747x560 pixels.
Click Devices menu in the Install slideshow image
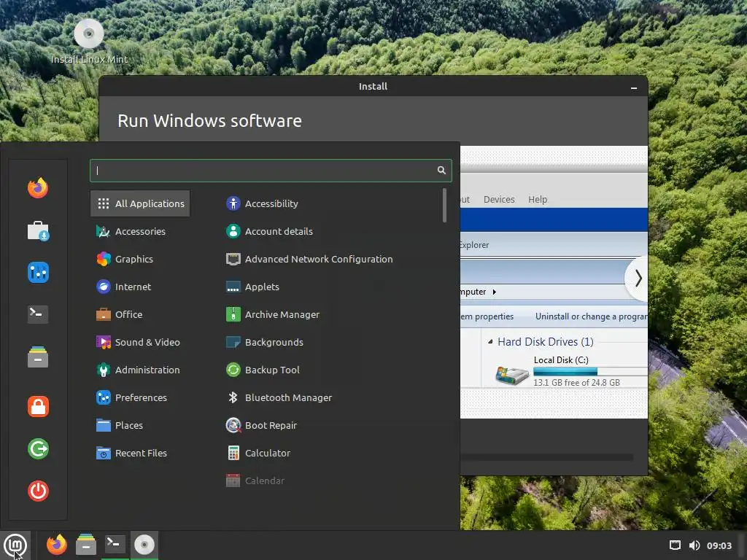pyautogui.click(x=499, y=200)
